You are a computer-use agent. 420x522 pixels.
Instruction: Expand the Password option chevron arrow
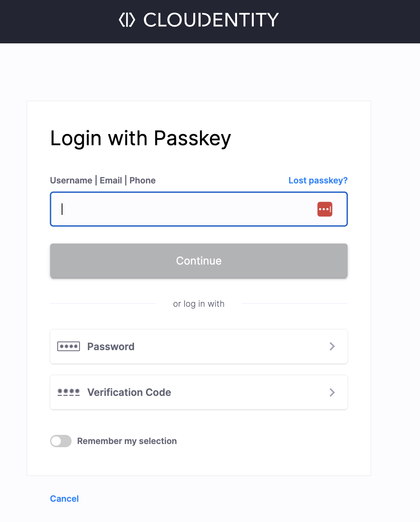point(332,347)
